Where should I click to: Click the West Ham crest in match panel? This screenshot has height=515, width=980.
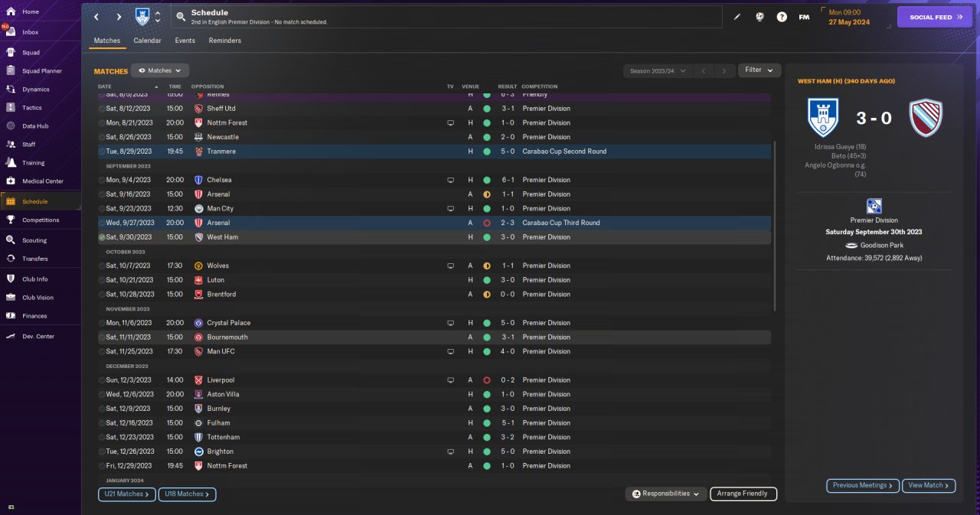(926, 118)
